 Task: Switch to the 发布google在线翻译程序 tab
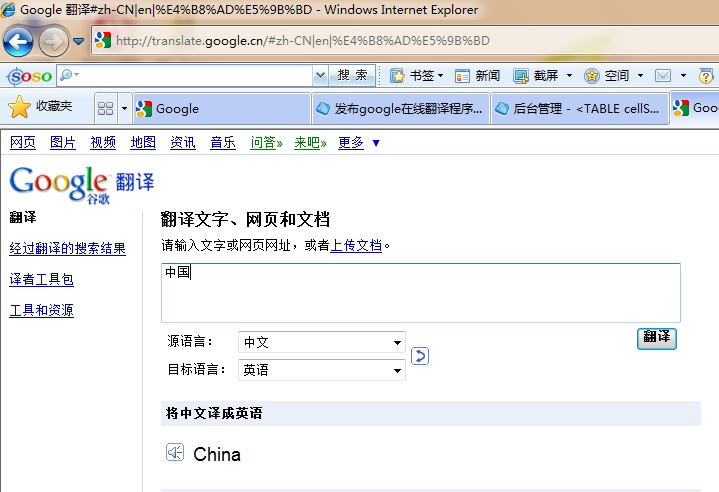click(x=401, y=109)
